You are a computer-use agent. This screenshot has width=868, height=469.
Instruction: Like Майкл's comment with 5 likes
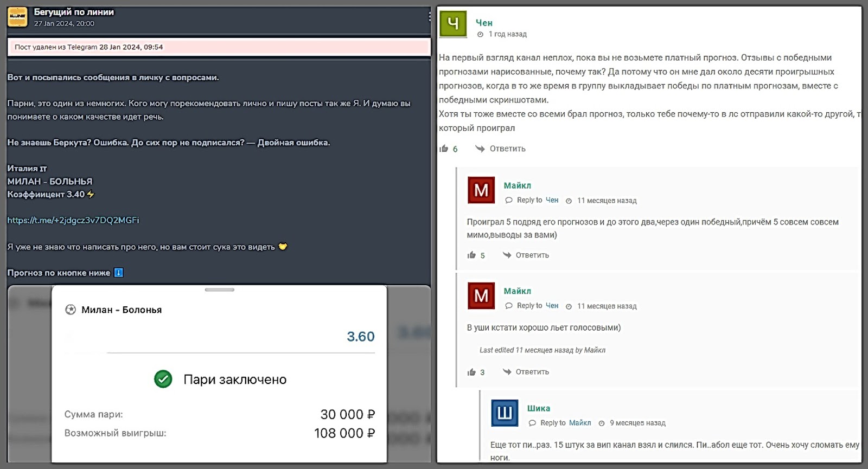pyautogui.click(x=471, y=255)
